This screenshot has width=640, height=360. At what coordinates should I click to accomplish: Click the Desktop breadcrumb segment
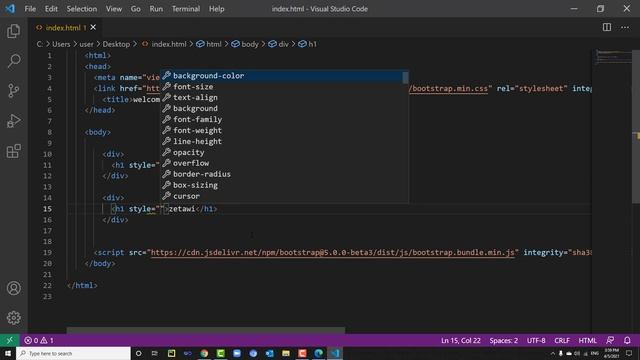(x=116, y=44)
